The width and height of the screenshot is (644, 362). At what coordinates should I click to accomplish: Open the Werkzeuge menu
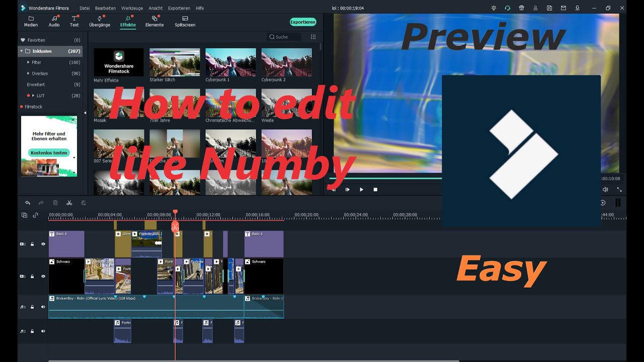point(132,8)
